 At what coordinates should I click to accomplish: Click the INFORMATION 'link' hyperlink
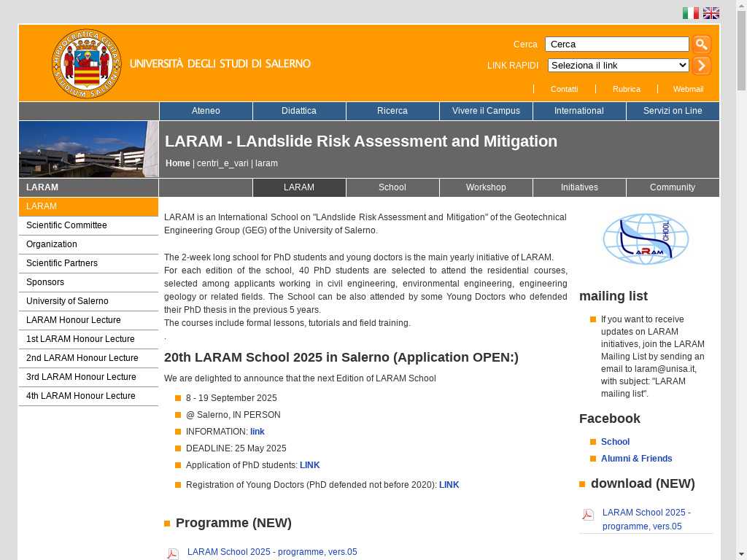pos(258,432)
